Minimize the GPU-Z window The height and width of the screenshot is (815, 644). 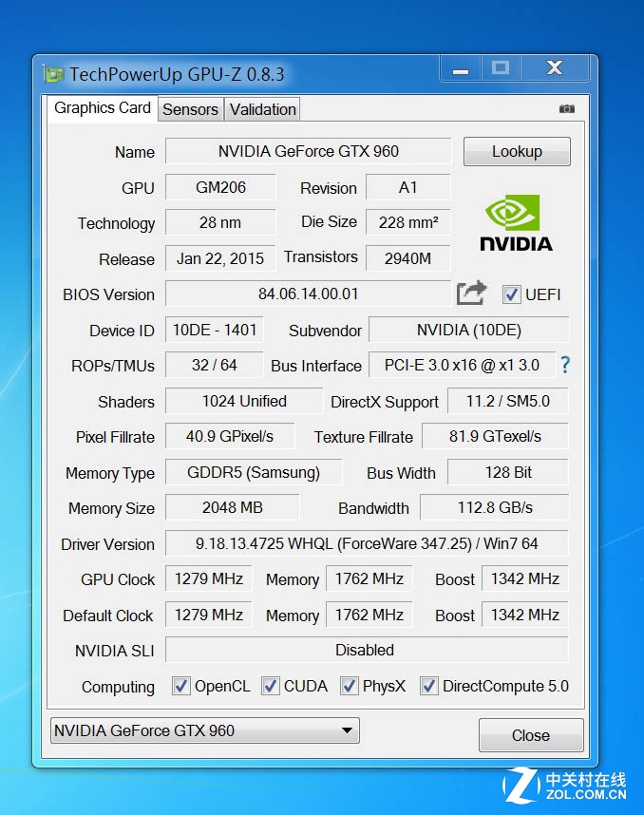coord(461,68)
